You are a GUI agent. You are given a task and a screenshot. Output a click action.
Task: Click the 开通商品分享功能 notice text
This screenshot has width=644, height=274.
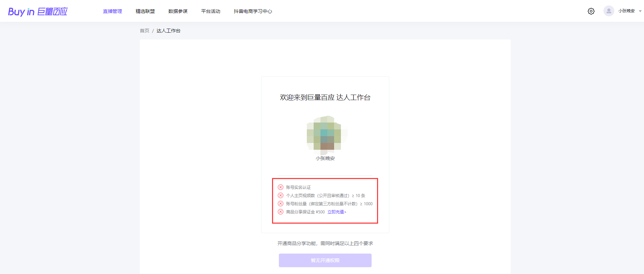point(325,243)
